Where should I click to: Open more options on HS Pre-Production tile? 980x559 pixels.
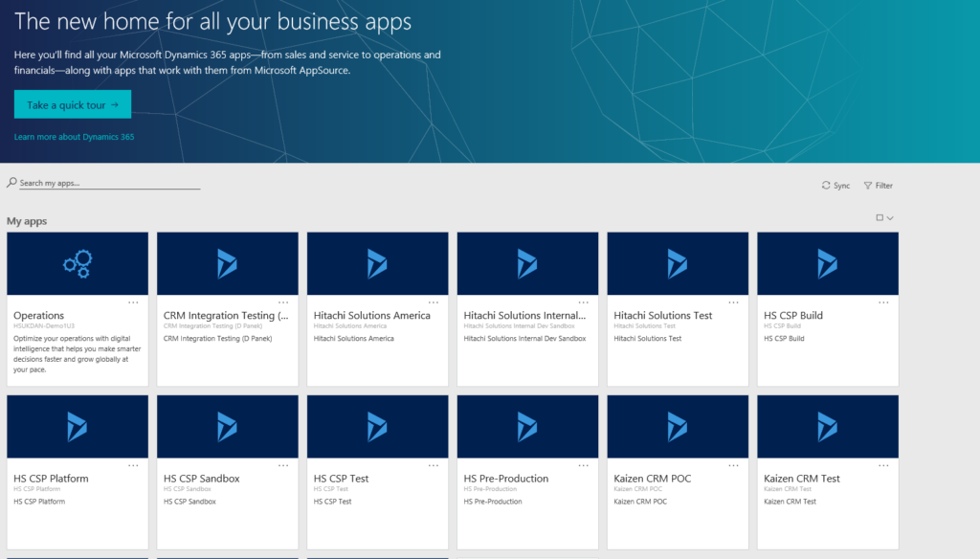tap(583, 465)
